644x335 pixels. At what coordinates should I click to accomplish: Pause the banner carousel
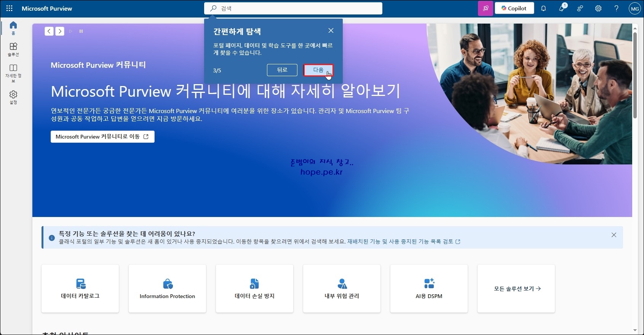[x=81, y=31]
